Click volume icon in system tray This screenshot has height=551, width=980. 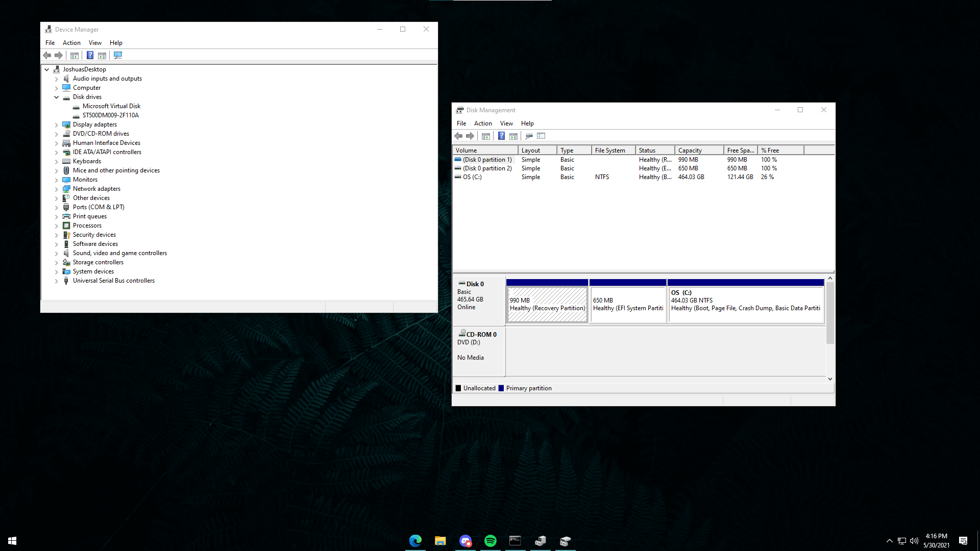pyautogui.click(x=914, y=541)
